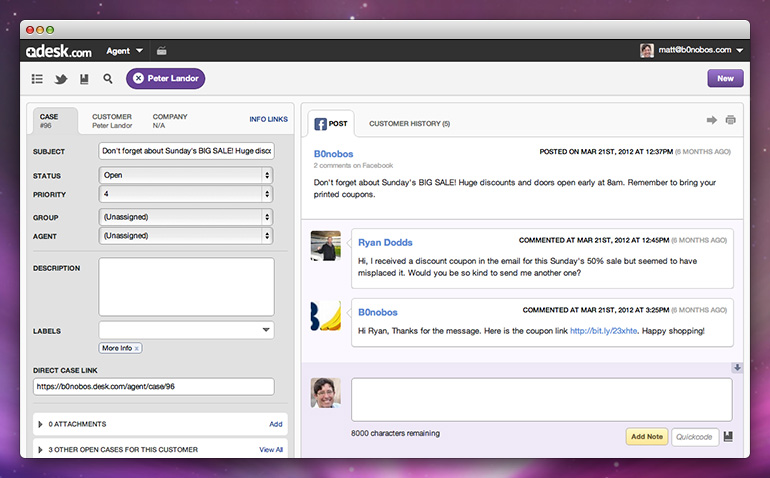Click Add attachments link

tap(275, 424)
